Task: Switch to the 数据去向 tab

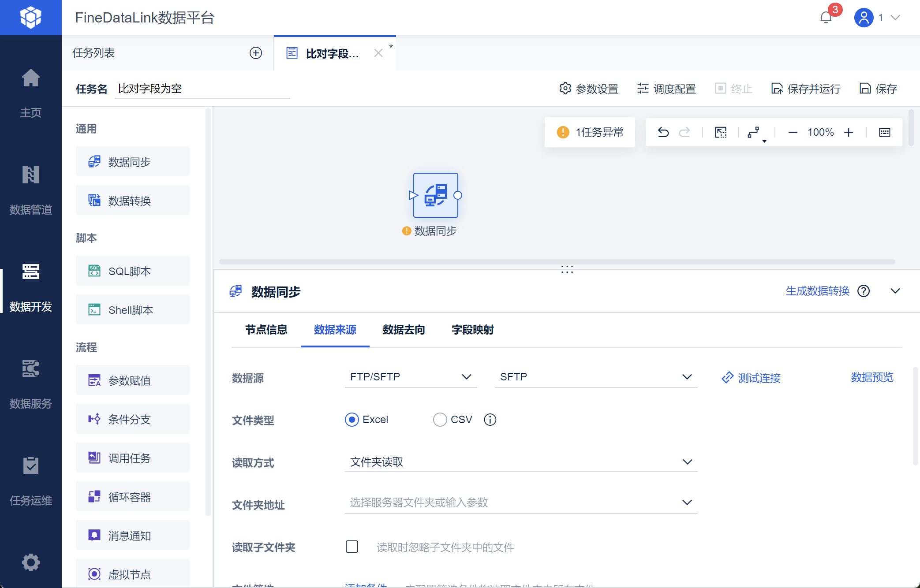Action: [x=404, y=330]
